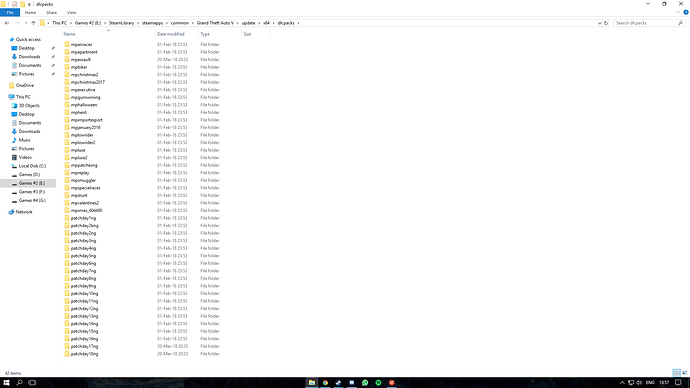The image size is (690, 388).
Task: Expand the address bar history dropdown
Action: (x=599, y=23)
